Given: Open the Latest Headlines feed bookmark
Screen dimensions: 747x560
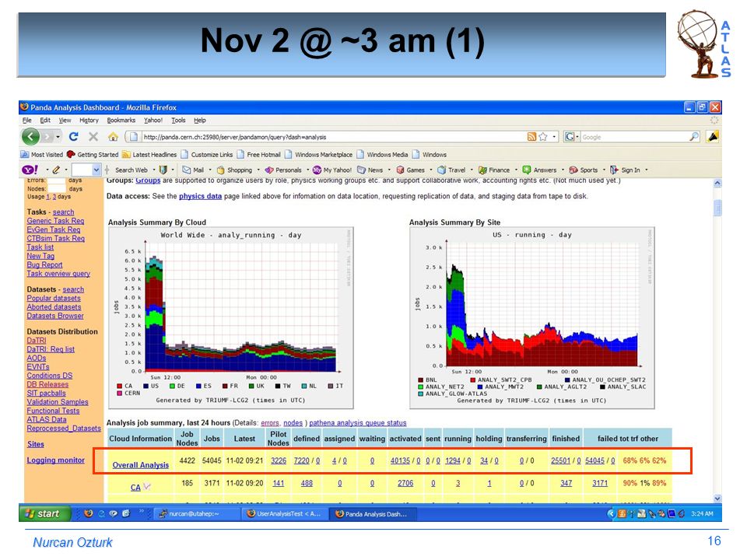Looking at the screenshot, I should click(x=149, y=155).
